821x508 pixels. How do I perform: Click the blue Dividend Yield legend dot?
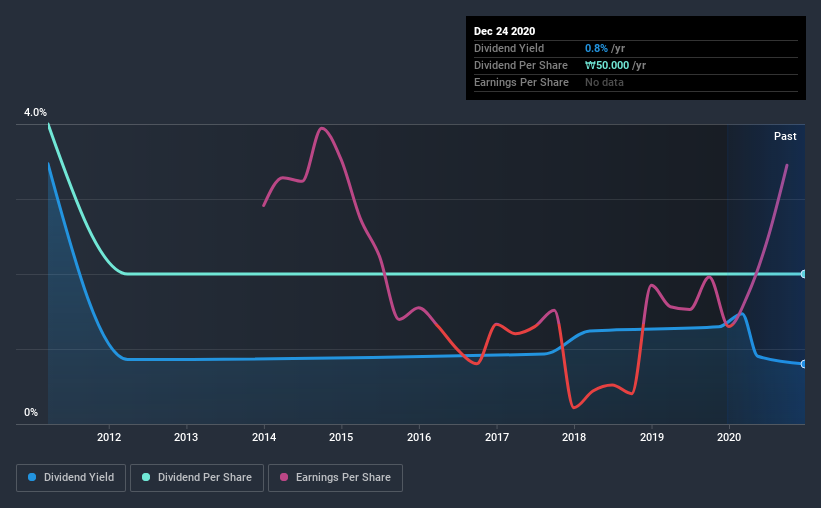point(32,477)
